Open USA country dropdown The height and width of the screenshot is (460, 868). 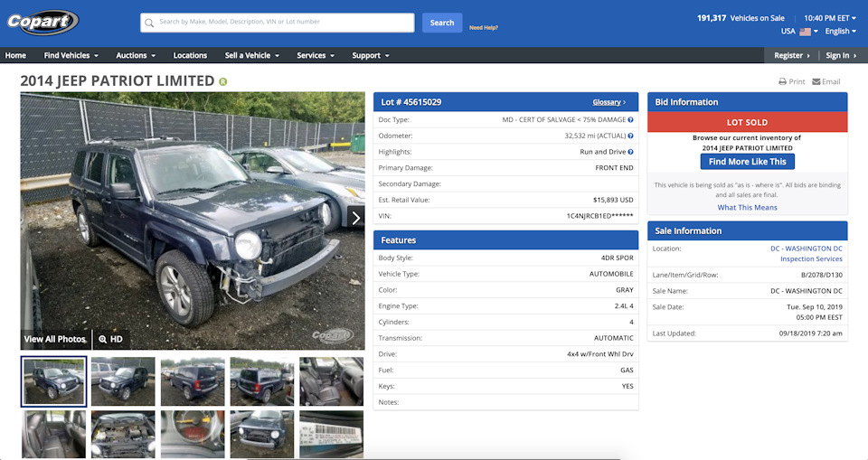(x=799, y=32)
